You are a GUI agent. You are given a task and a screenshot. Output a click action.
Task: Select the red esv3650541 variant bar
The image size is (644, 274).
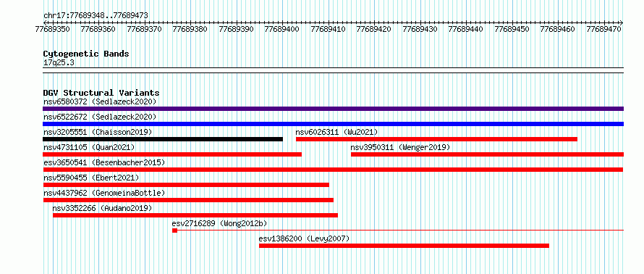[x=333, y=170]
